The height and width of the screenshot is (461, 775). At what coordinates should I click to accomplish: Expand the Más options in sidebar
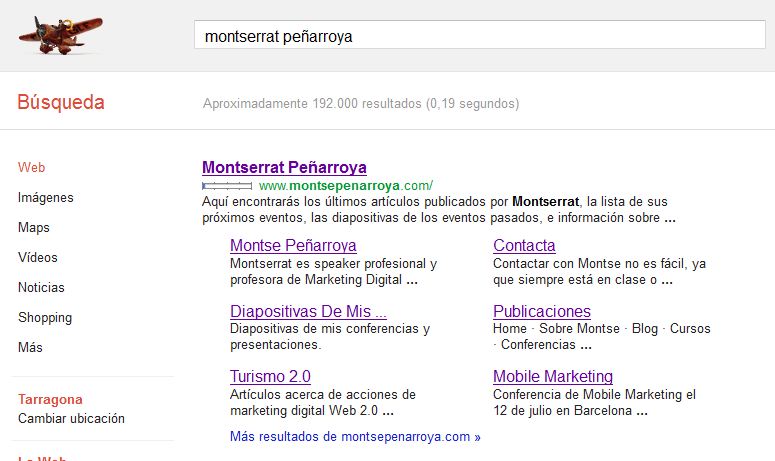(x=30, y=348)
